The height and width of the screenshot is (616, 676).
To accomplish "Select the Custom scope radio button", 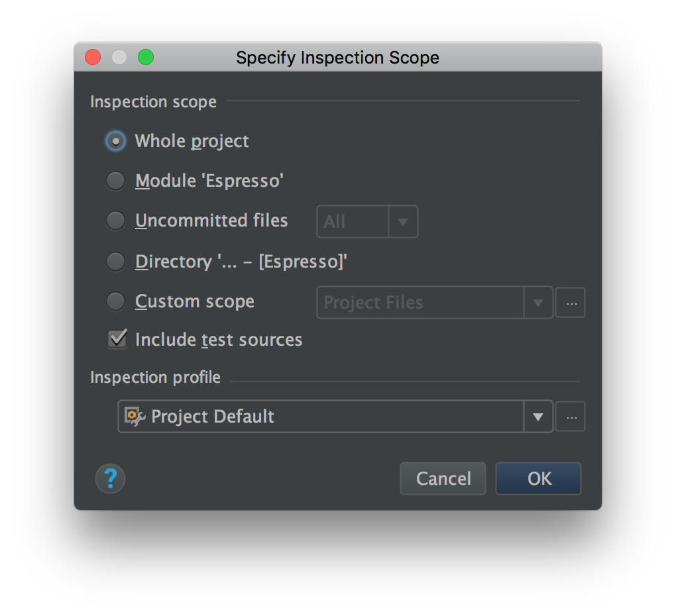I will (x=116, y=301).
